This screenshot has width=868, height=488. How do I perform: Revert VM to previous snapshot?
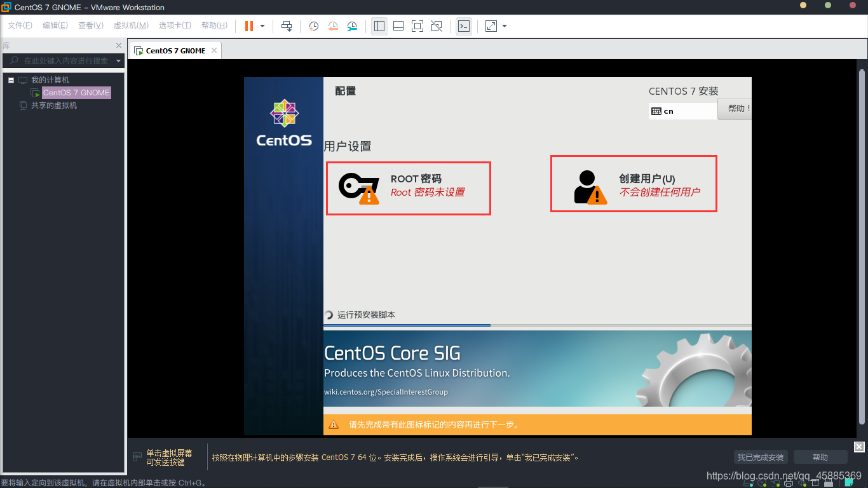[x=333, y=26]
